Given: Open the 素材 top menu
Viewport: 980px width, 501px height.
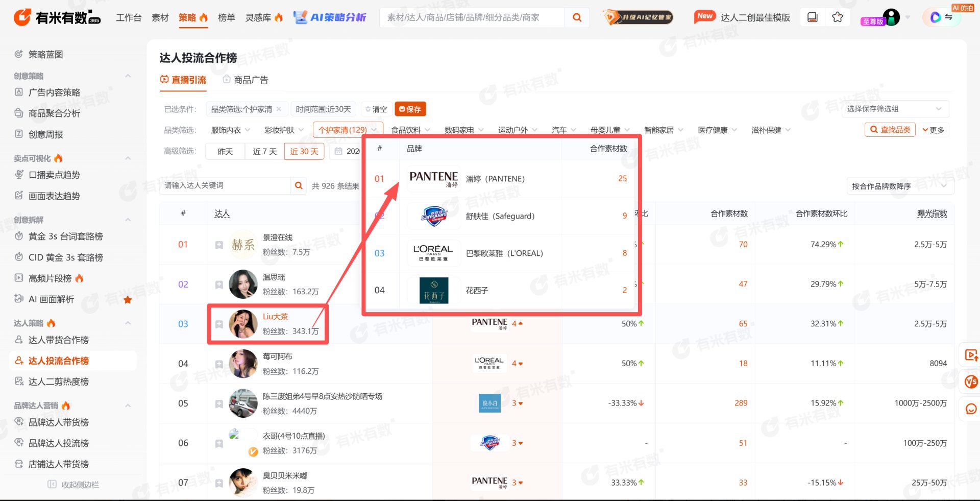Looking at the screenshot, I should tap(160, 17).
